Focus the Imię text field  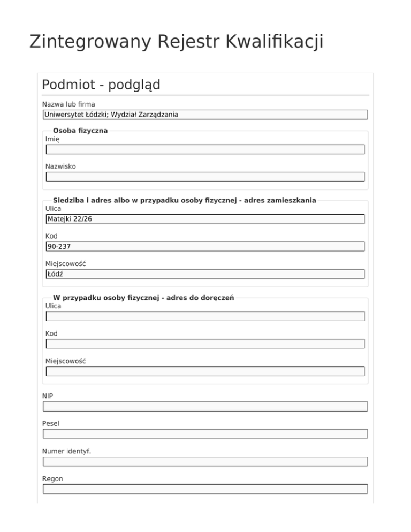pos(205,149)
